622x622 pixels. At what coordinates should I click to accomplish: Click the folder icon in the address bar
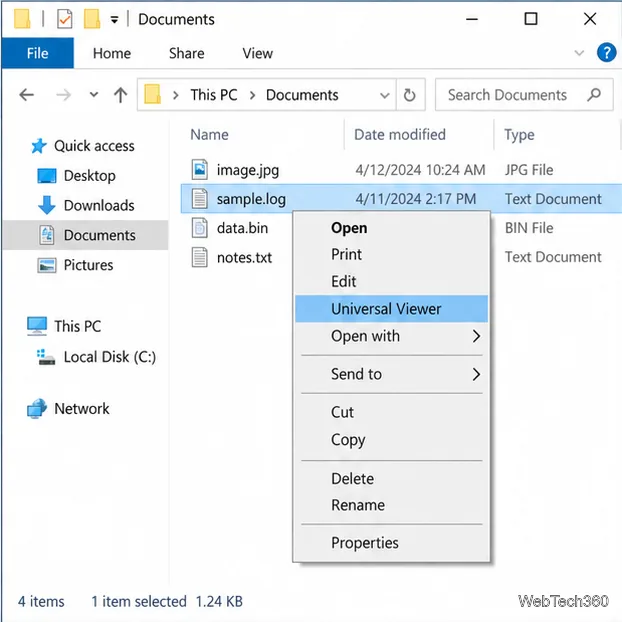(x=152, y=94)
